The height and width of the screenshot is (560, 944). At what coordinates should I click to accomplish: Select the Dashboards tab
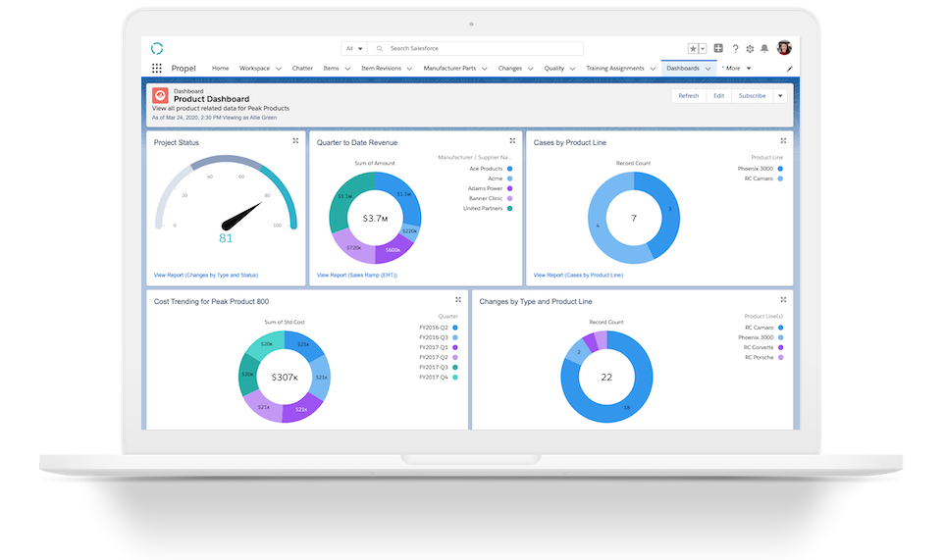coord(683,69)
